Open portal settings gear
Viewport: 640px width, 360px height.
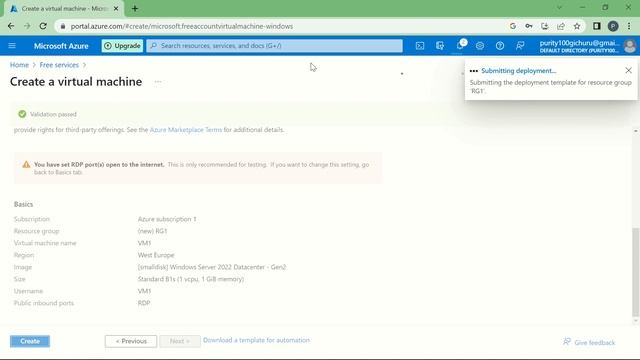tap(480, 46)
